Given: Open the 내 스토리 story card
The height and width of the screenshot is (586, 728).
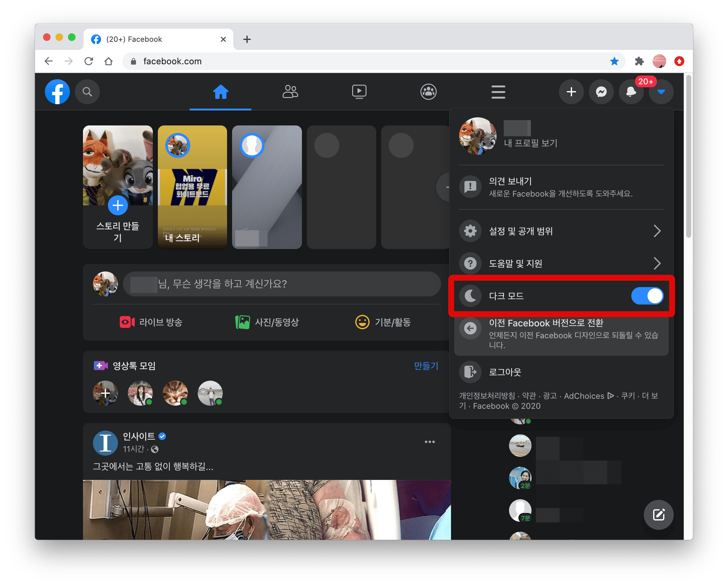Looking at the screenshot, I should click(x=192, y=187).
